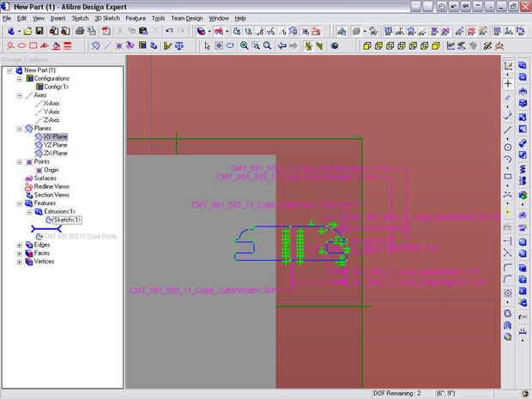This screenshot has width=532, height=399.
Task: Publish to PDF icon in top toolbar
Action: [106, 31]
